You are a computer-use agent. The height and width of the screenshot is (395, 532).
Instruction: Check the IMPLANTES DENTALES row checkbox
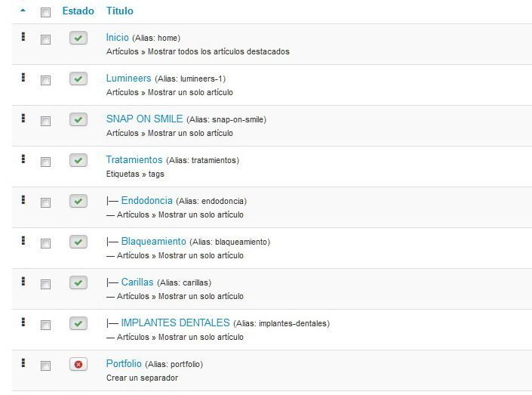click(45, 325)
